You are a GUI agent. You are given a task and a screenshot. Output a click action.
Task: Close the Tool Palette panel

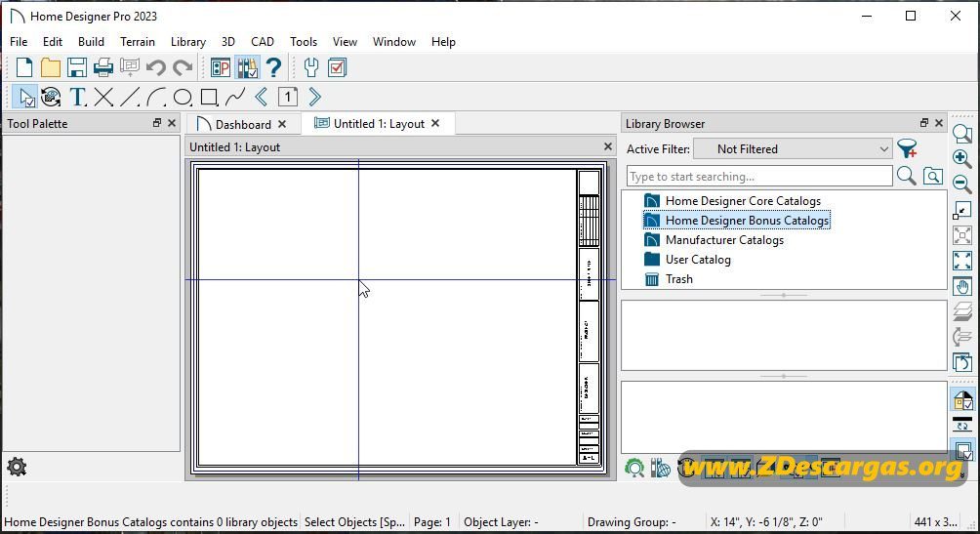172,123
